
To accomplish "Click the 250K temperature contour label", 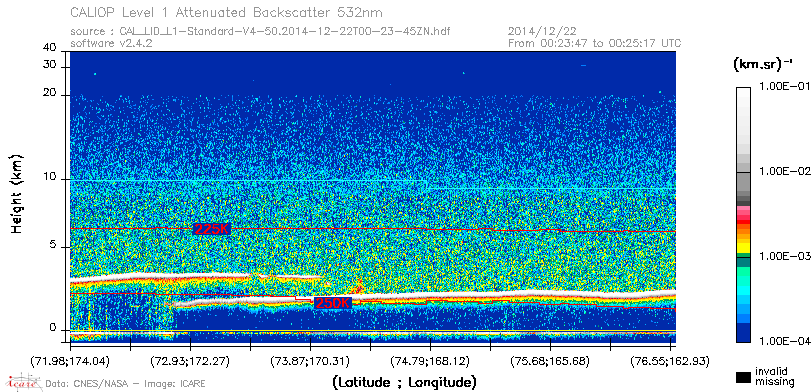I will click(x=333, y=304).
